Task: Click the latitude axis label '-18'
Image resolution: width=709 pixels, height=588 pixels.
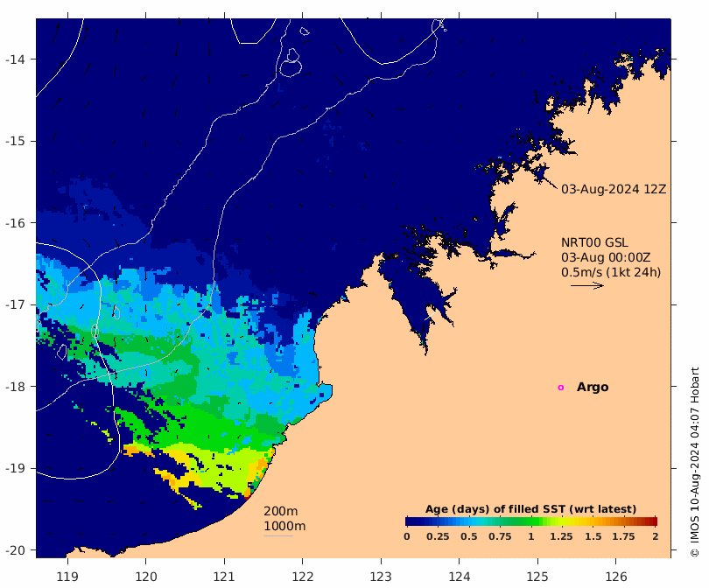Action: pos(15,387)
